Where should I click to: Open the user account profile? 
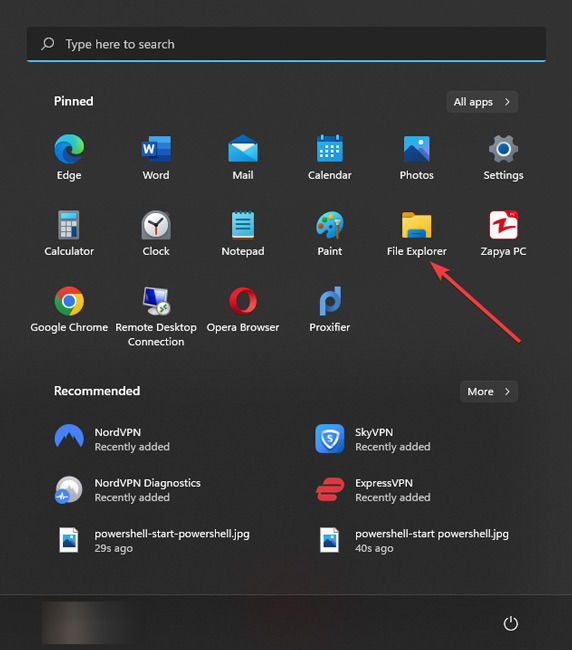click(x=85, y=623)
